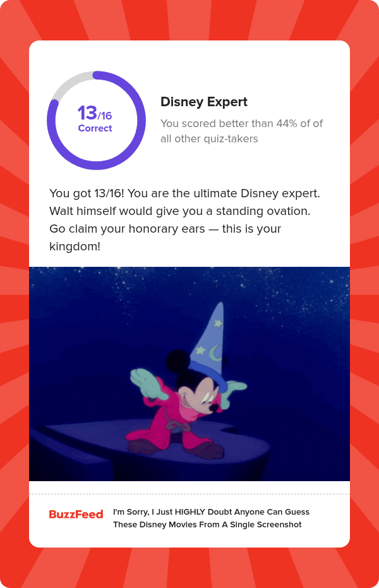Viewport: 379px width, 588px height.
Task: Click the Disney Expert result heading
Action: click(204, 102)
